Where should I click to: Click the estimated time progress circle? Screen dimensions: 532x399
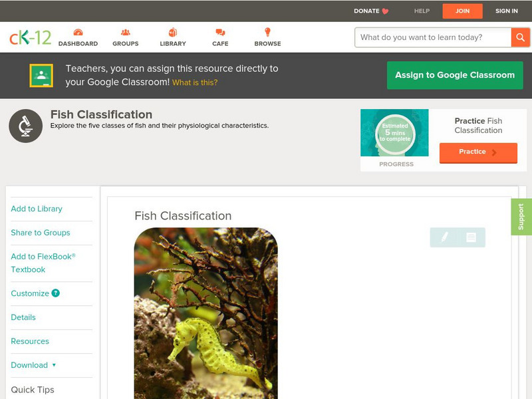point(395,133)
